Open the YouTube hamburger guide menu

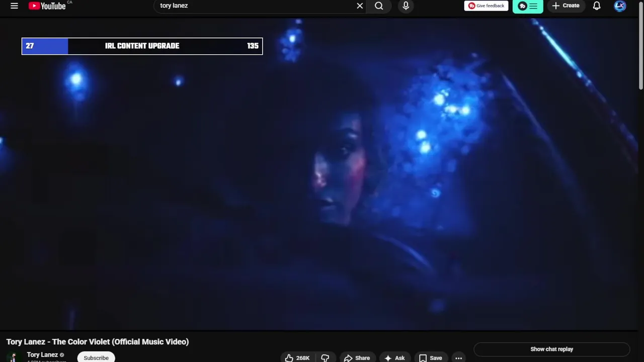coord(14,6)
